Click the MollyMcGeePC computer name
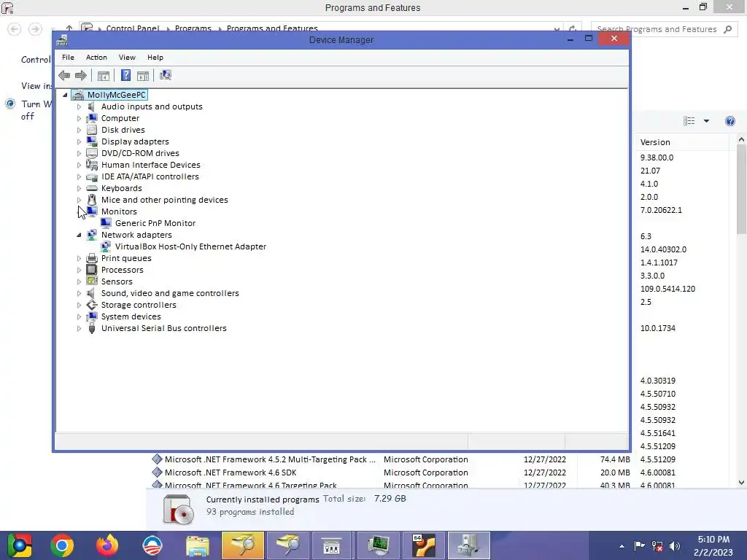 point(116,95)
